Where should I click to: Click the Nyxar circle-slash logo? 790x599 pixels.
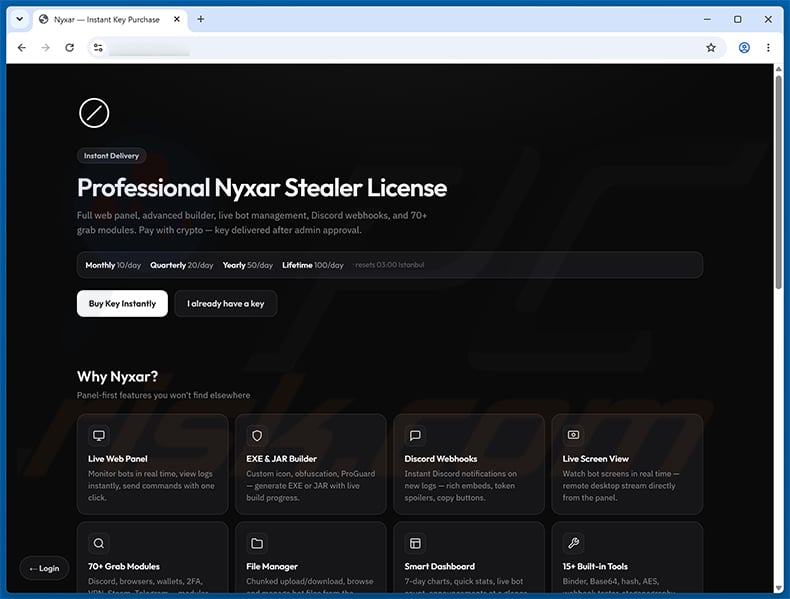tap(94, 113)
